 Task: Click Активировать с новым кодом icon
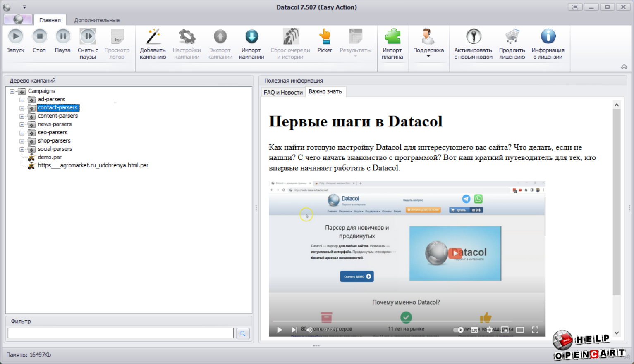tap(473, 37)
